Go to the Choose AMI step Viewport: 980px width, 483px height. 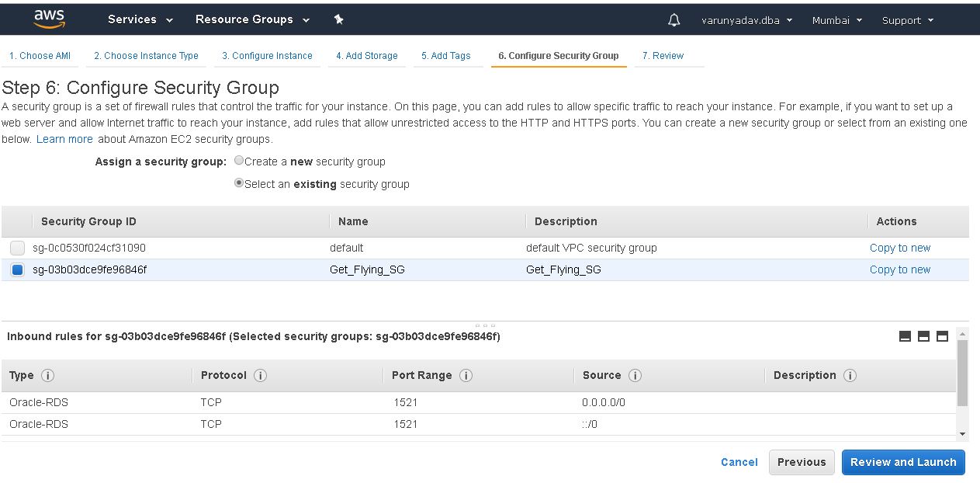pos(39,56)
